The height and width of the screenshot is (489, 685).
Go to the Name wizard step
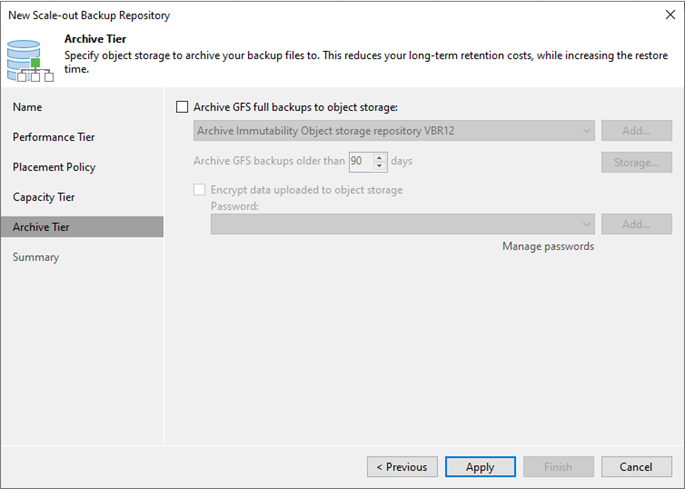[x=28, y=107]
